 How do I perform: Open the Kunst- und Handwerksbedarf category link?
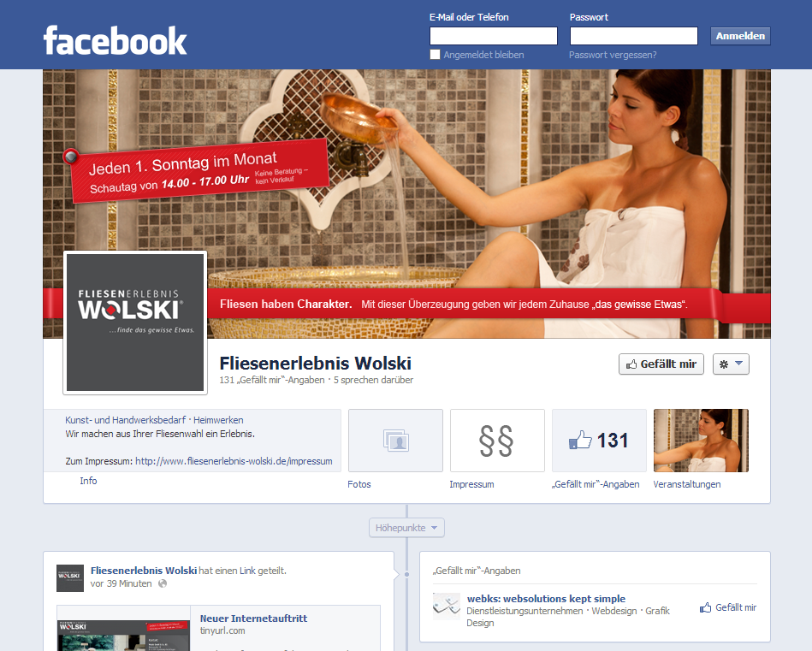(x=125, y=420)
